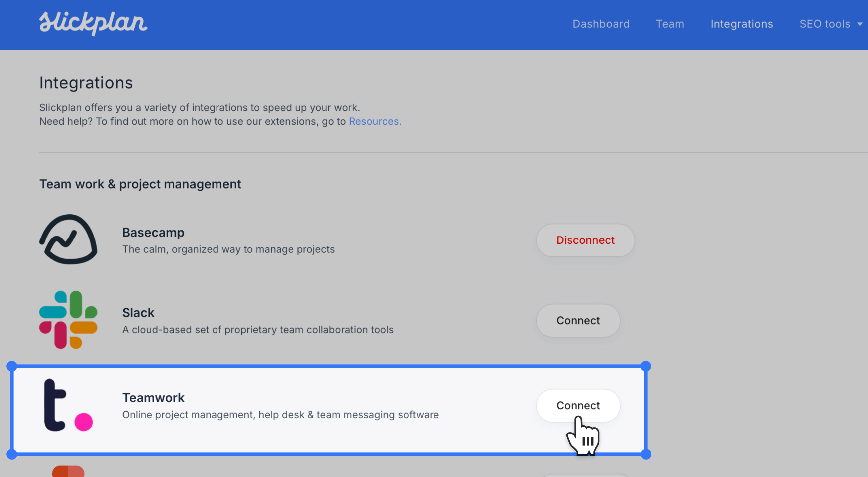Viewport: 868px width, 477px height.
Task: Click the Teamwork integration name
Action: point(153,397)
